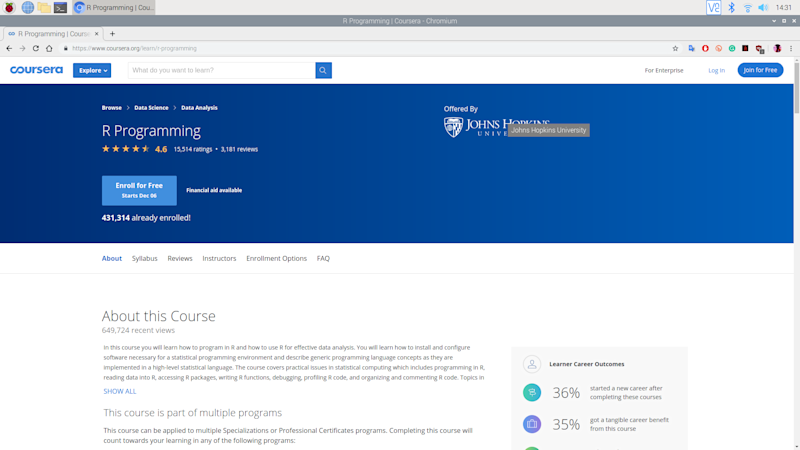Show the clock reading 14:31
800x450 pixels.
point(783,7)
